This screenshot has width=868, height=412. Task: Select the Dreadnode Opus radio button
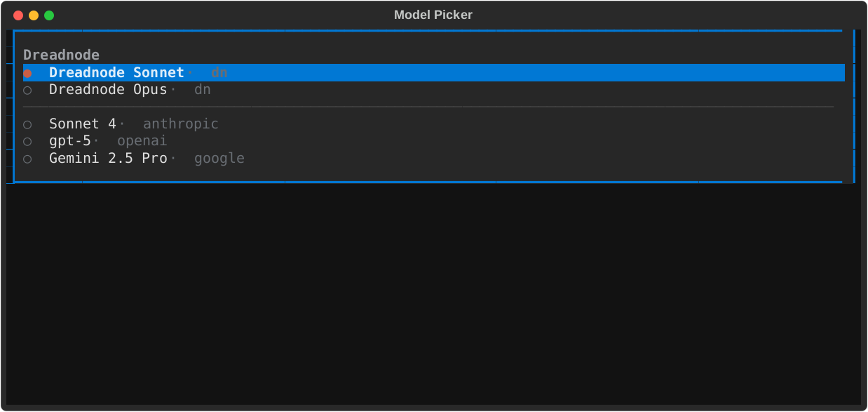pyautogui.click(x=28, y=89)
